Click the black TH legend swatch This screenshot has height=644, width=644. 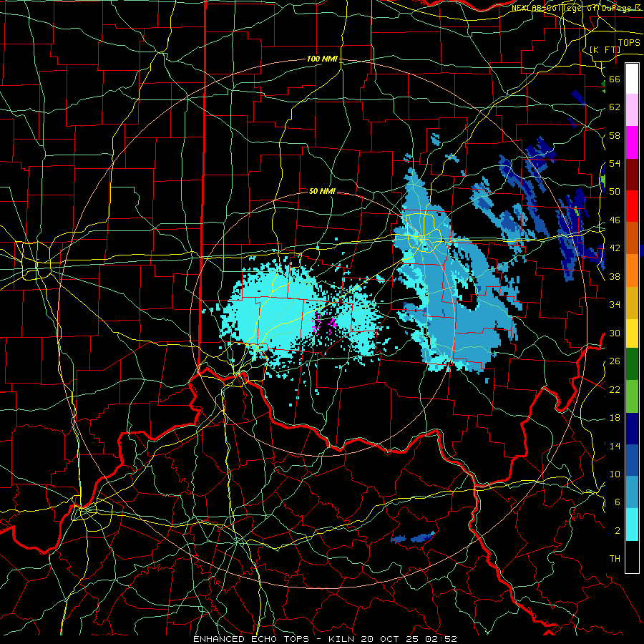(x=632, y=557)
